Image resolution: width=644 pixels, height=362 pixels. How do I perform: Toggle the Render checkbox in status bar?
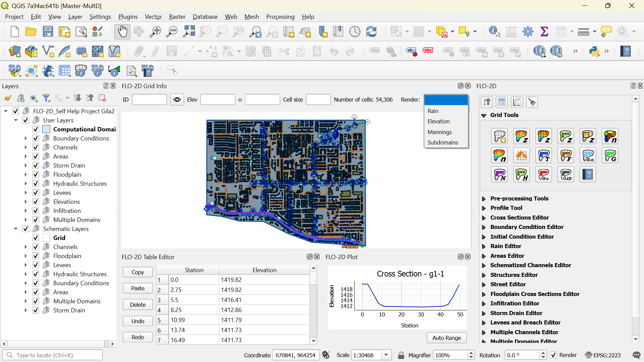pyautogui.click(x=553, y=355)
